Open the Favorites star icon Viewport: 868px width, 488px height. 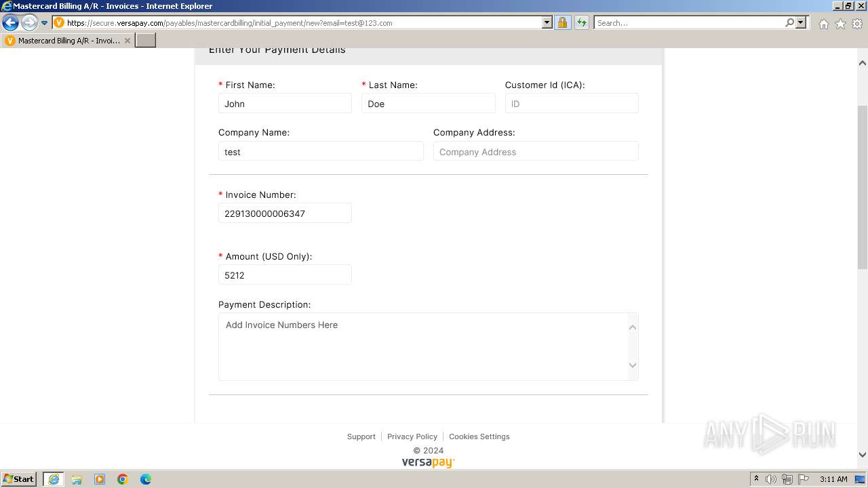point(840,24)
